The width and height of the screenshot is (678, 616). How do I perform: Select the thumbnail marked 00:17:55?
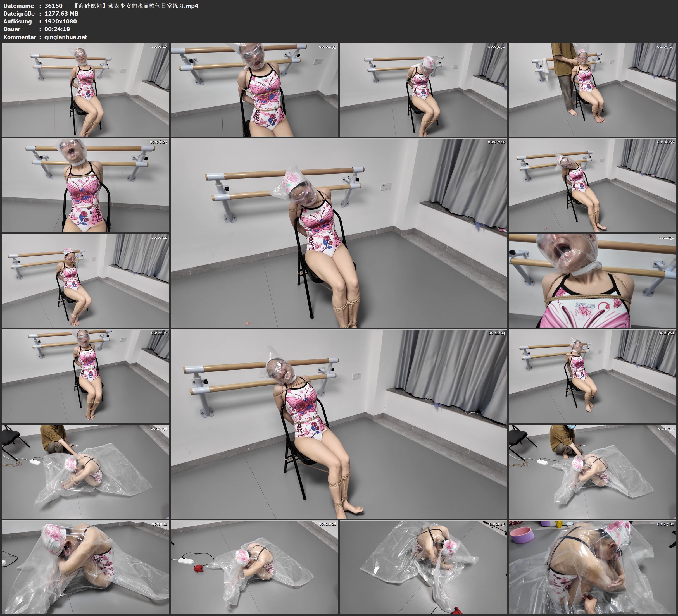592,471
